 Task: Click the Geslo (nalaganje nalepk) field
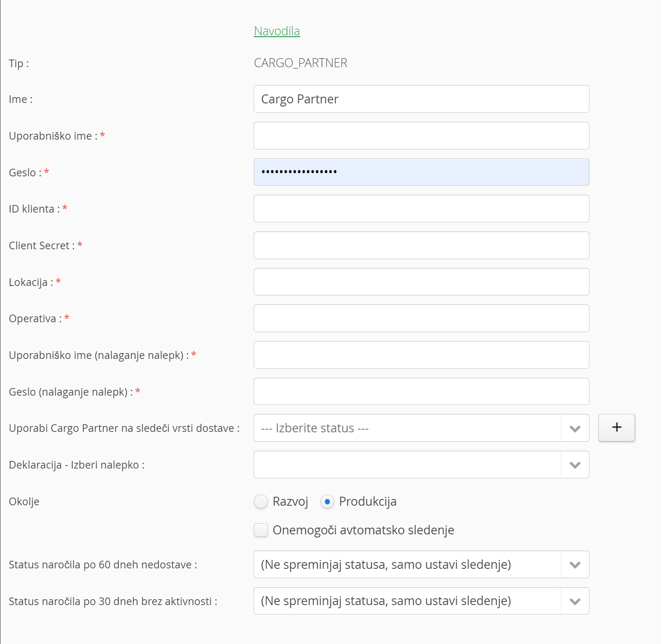(421, 392)
